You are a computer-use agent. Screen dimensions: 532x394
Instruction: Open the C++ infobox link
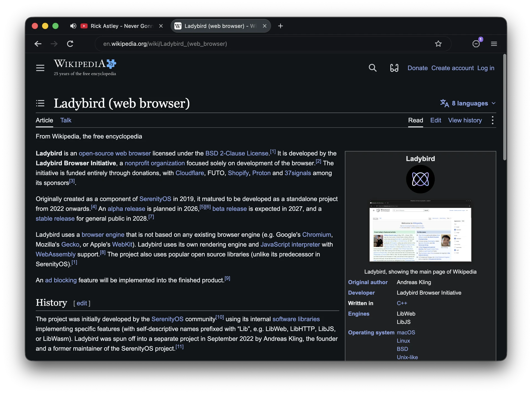402,303
